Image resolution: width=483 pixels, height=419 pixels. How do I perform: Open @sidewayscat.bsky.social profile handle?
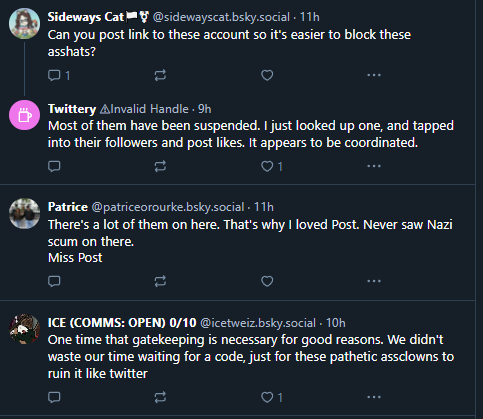[221, 17]
